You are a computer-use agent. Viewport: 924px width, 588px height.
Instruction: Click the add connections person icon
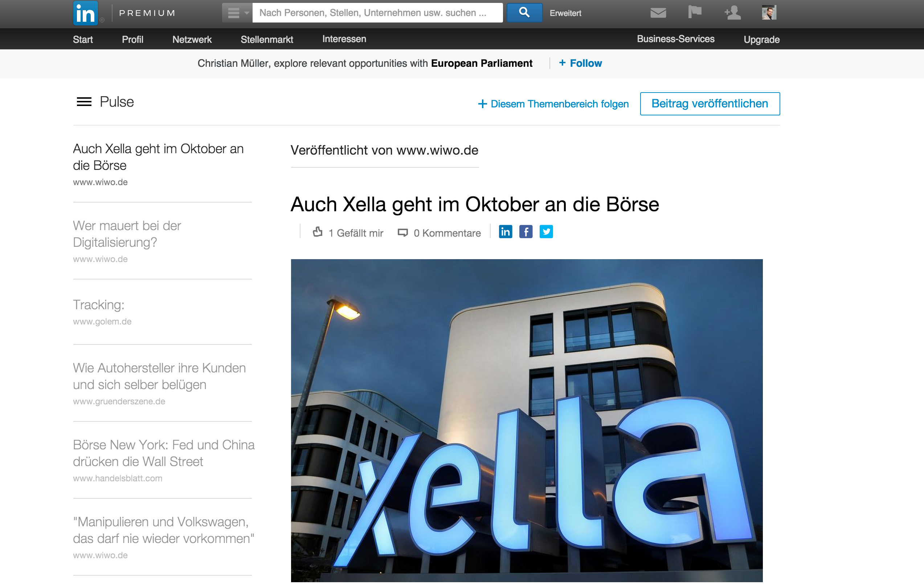coord(732,13)
